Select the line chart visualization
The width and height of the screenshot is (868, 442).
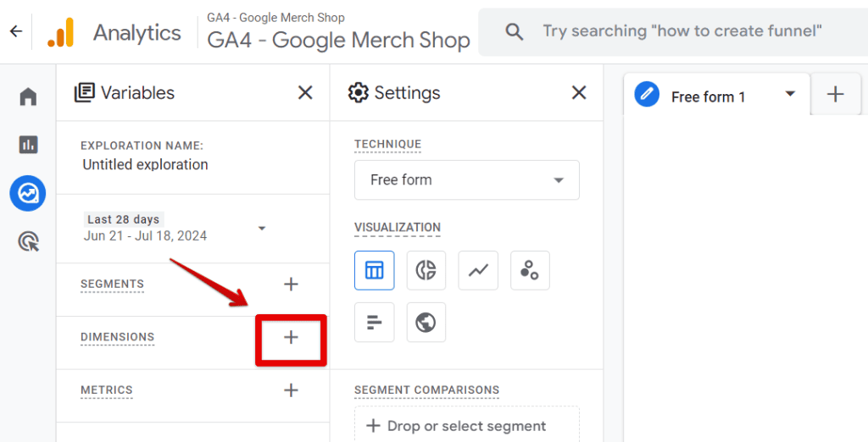[478, 270]
